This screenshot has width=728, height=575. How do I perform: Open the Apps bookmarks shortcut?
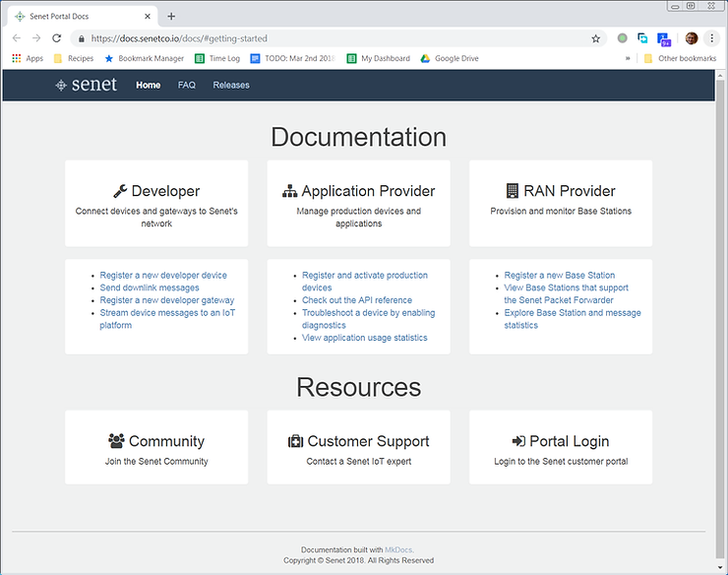pos(28,58)
